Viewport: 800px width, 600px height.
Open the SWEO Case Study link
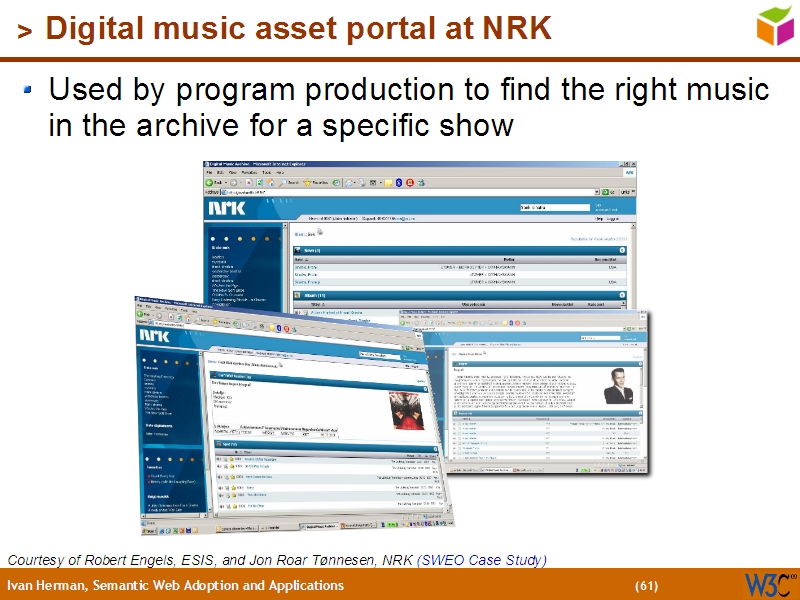point(482,559)
